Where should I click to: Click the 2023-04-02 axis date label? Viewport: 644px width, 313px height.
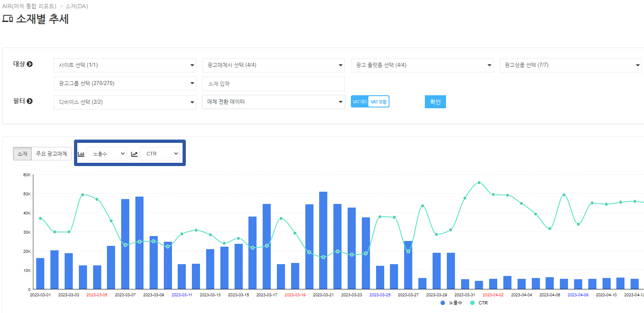click(493, 295)
